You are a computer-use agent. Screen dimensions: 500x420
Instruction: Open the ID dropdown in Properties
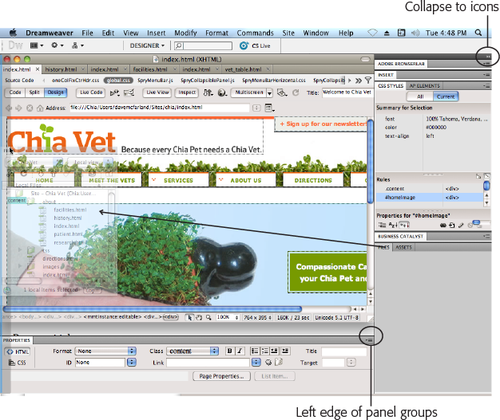(x=132, y=362)
